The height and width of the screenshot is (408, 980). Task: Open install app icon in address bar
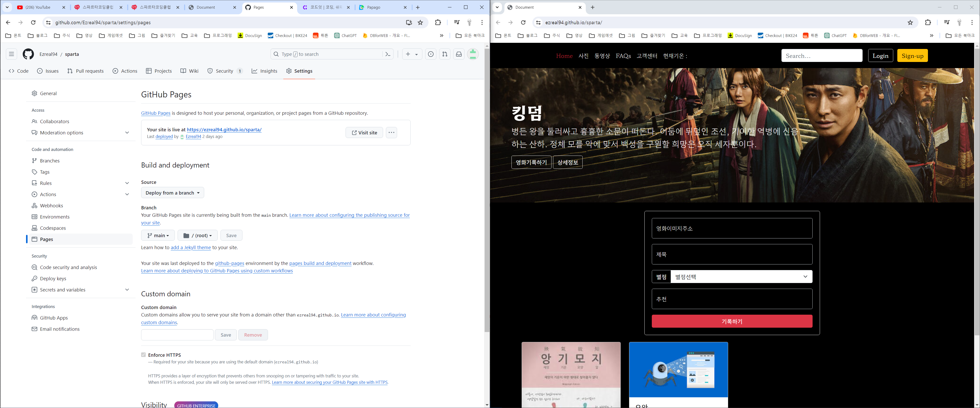pyautogui.click(x=409, y=22)
